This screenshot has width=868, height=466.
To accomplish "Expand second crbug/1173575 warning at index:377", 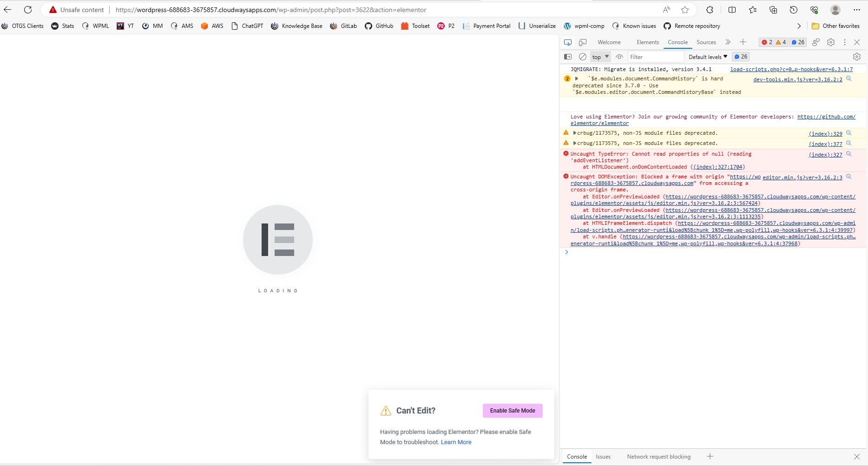I will pyautogui.click(x=575, y=143).
